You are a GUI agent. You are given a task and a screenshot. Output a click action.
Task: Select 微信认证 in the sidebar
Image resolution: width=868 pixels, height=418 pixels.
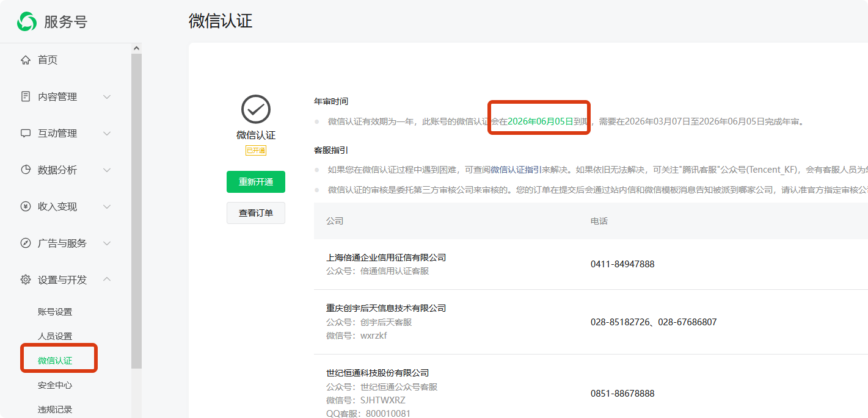coord(55,361)
